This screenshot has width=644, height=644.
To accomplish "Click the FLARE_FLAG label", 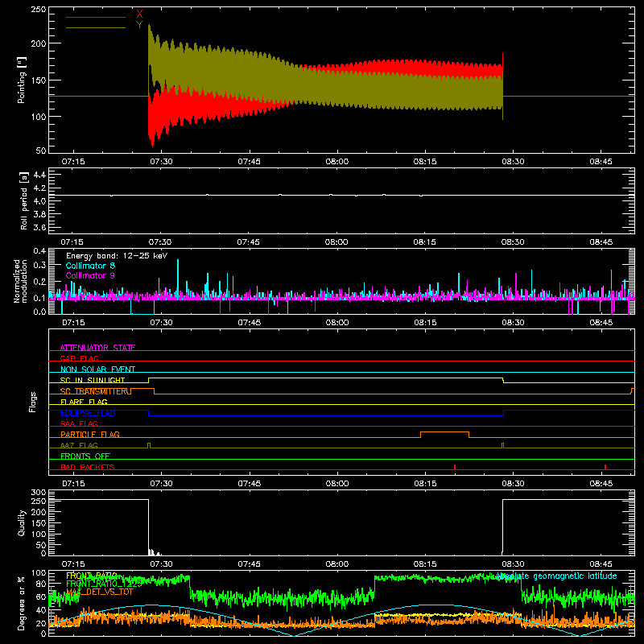I will (84, 402).
